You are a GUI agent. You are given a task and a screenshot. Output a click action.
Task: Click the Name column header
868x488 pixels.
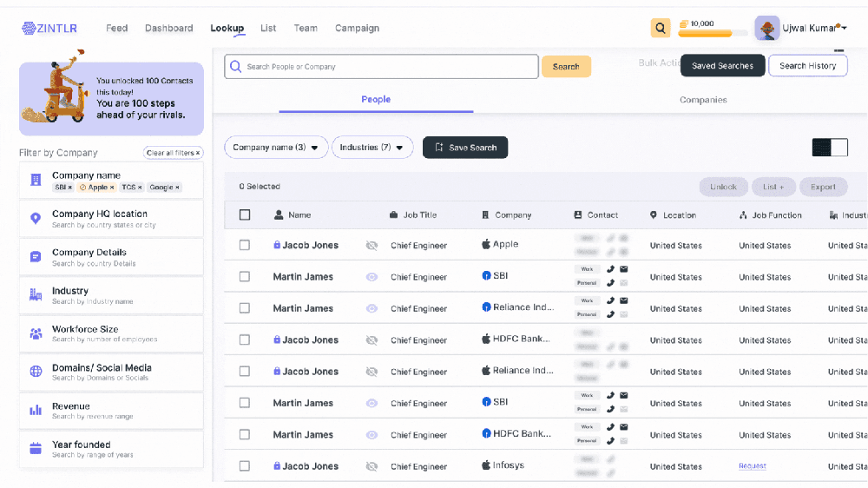coord(293,215)
